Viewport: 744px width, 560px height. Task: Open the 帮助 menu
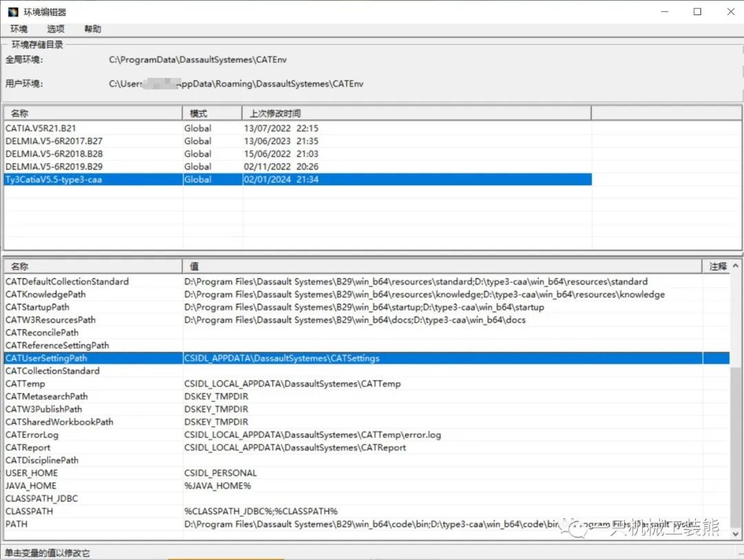tap(92, 29)
